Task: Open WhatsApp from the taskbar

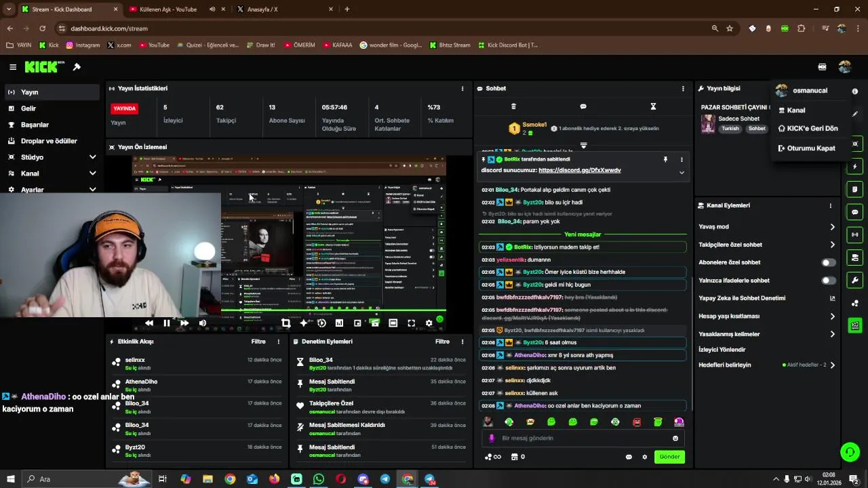Action: (319, 479)
